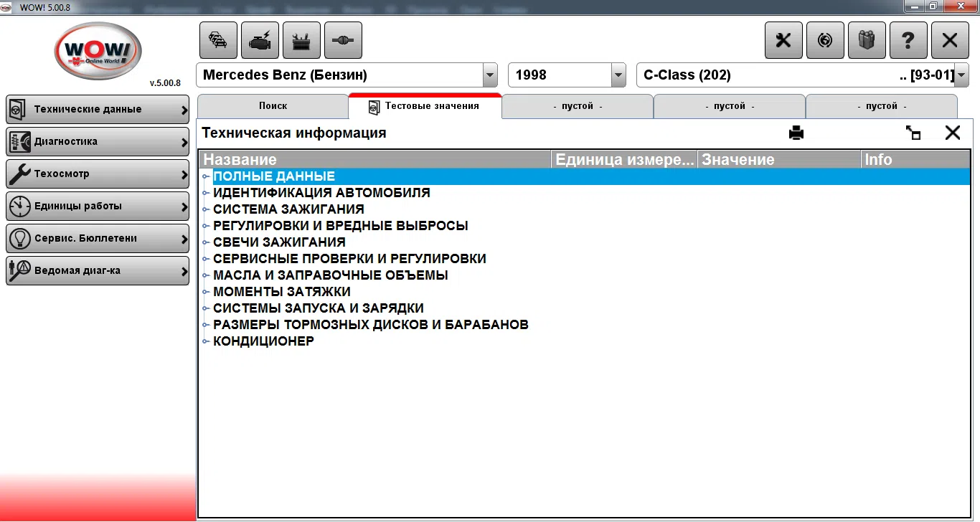Open the user group icon

point(867,40)
